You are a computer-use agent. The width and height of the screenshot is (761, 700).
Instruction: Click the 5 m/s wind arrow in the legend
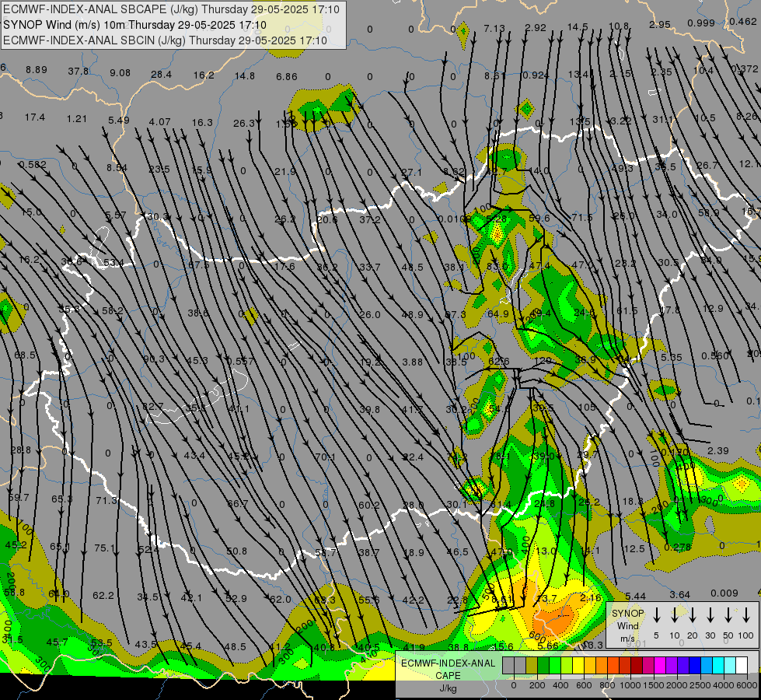pyautogui.click(x=656, y=614)
